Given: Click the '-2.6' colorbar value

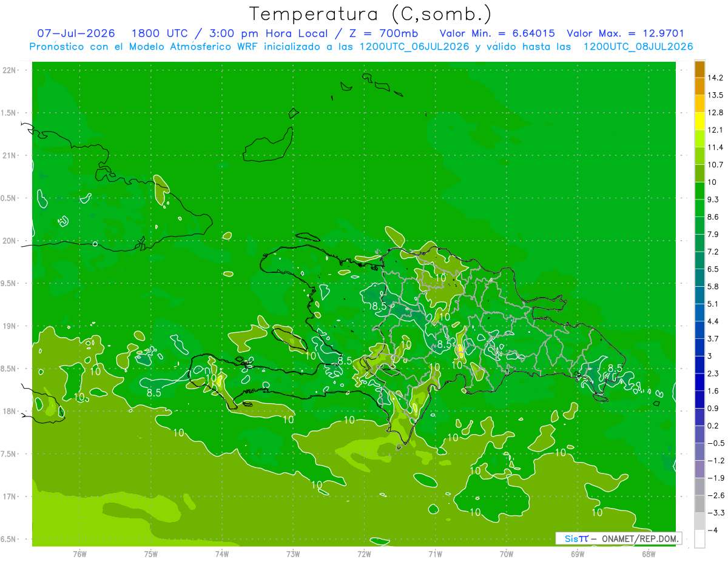Looking at the screenshot, I should [715, 495].
